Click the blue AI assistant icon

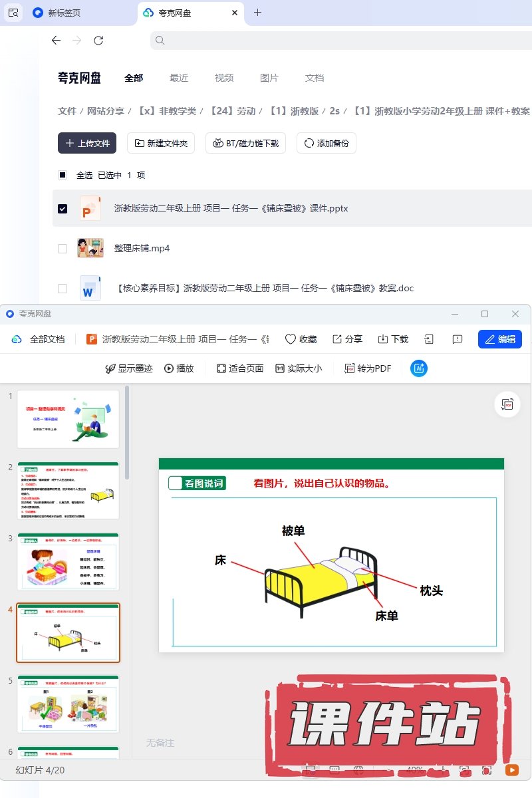coord(419,368)
